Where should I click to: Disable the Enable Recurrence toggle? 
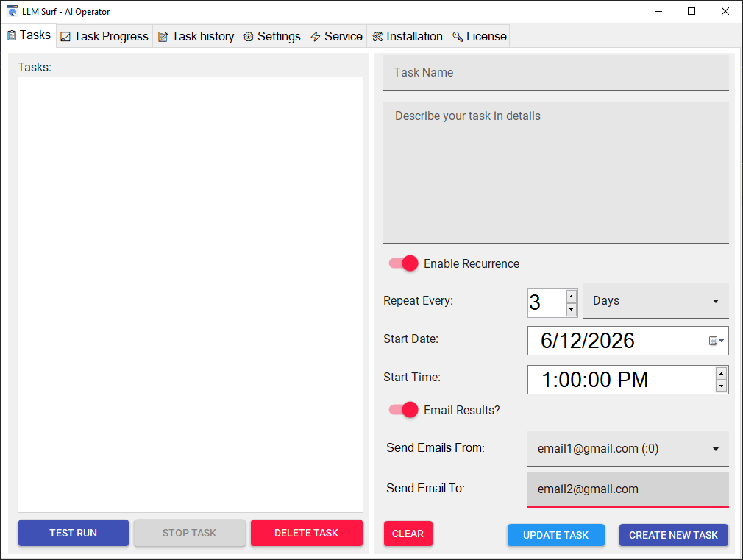(x=402, y=263)
